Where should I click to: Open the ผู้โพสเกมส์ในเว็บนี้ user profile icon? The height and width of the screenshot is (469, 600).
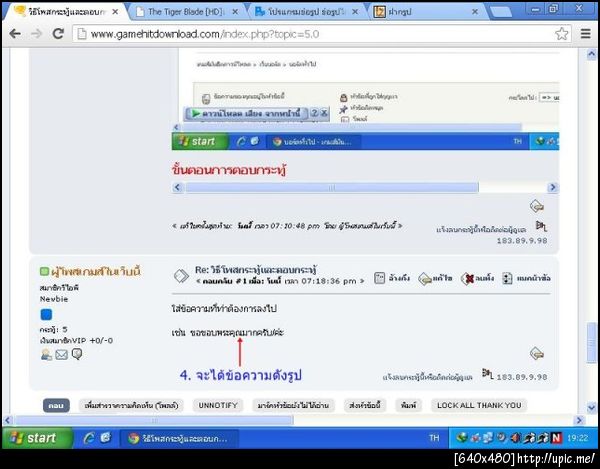(x=46, y=355)
